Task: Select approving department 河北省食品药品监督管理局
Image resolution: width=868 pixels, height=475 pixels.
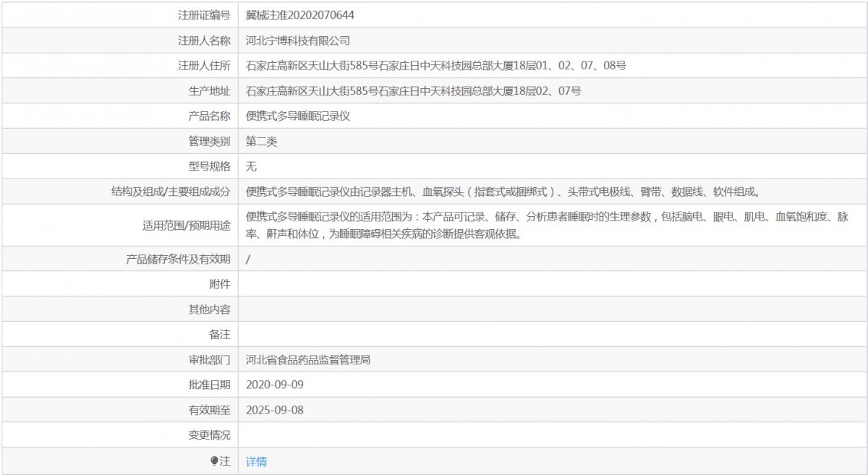Action: [308, 359]
